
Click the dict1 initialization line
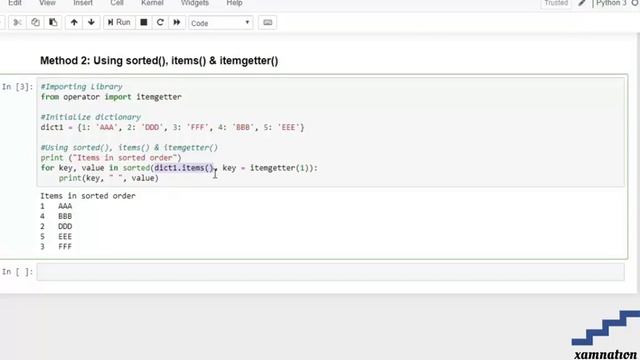tap(172, 127)
